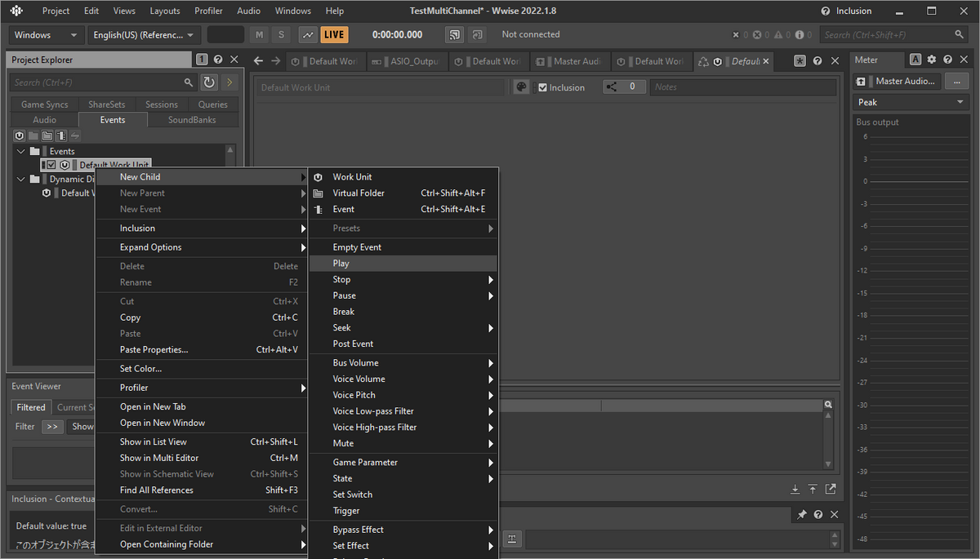Click the asterisk pin icon in editor header
Viewport: 980px width, 559px height.
[800, 61]
